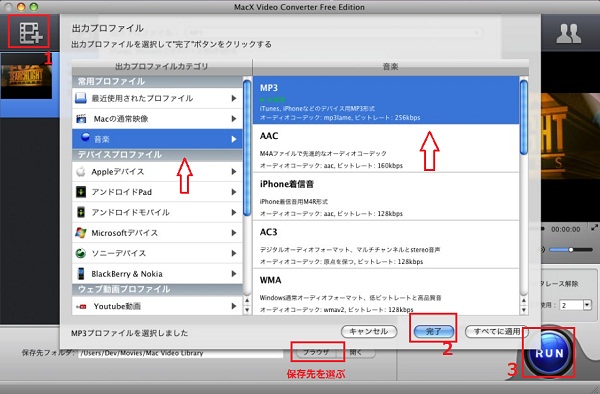Select Youtube動画 category label
The image size is (600, 394).
(117, 306)
